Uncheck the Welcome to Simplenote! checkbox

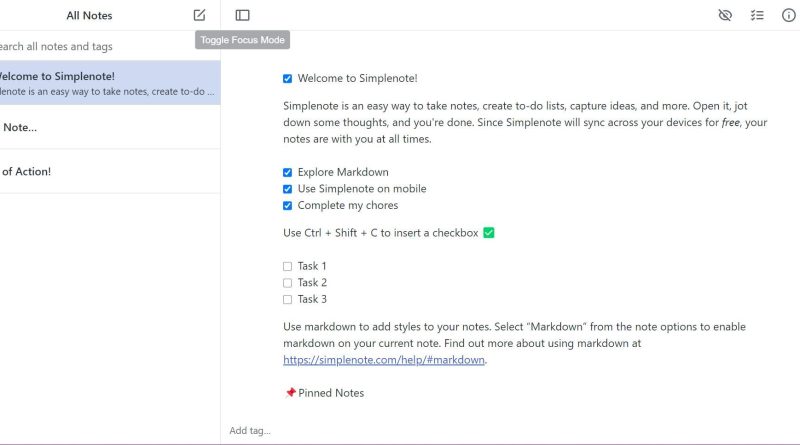pos(288,79)
